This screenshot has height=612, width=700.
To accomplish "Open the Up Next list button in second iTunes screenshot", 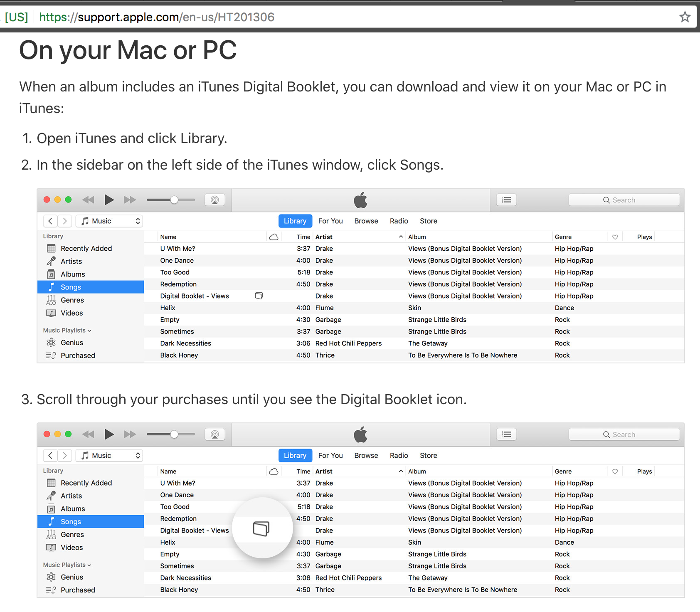I will click(507, 434).
